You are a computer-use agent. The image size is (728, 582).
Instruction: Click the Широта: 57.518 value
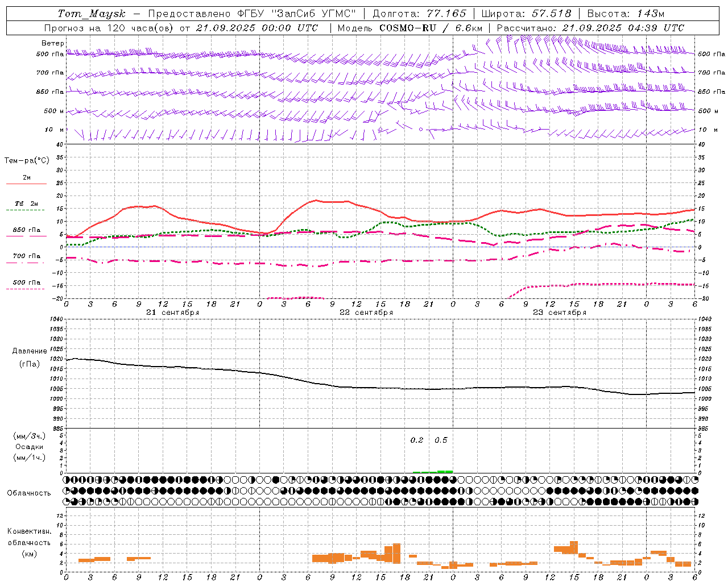[526, 14]
